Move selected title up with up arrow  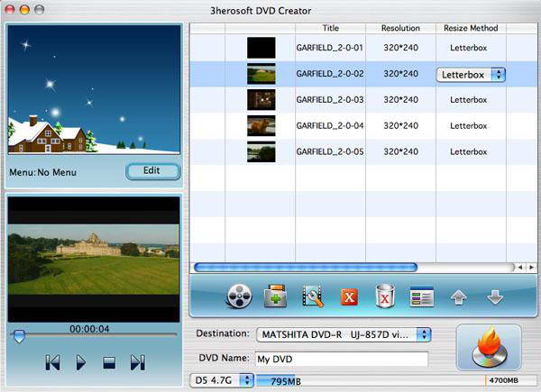coord(459,297)
